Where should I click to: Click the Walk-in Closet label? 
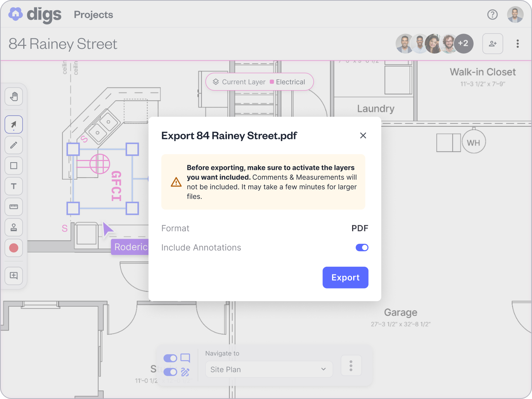[483, 72]
